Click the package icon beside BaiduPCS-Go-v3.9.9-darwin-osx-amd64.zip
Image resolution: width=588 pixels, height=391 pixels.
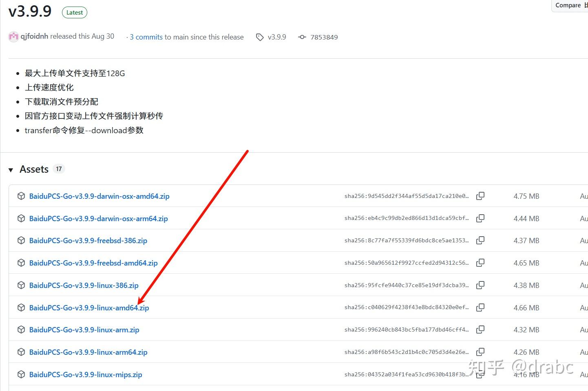[x=21, y=196]
